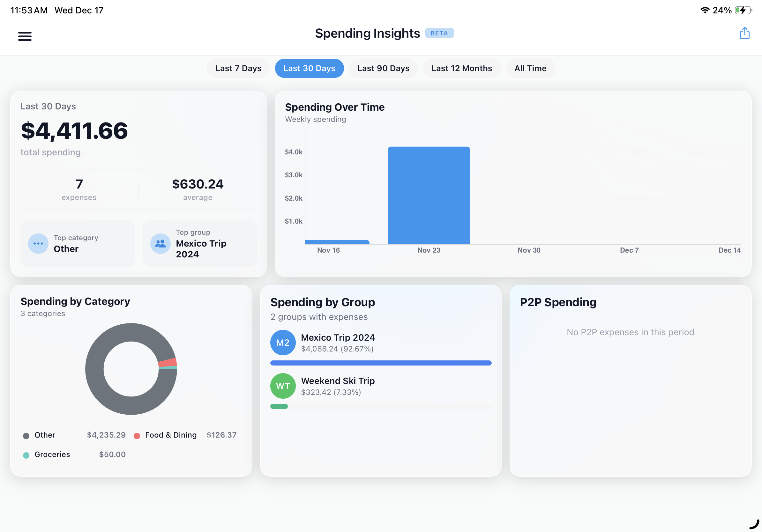This screenshot has width=762, height=532.
Task: Switch to the Last 90 Days period
Action: pos(383,68)
